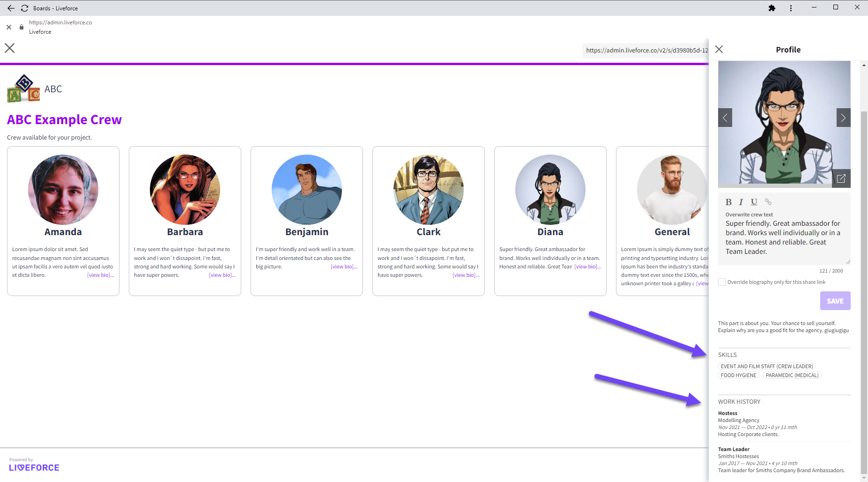Apply underline formatting in bio editor
868x482 pixels.
coord(754,202)
